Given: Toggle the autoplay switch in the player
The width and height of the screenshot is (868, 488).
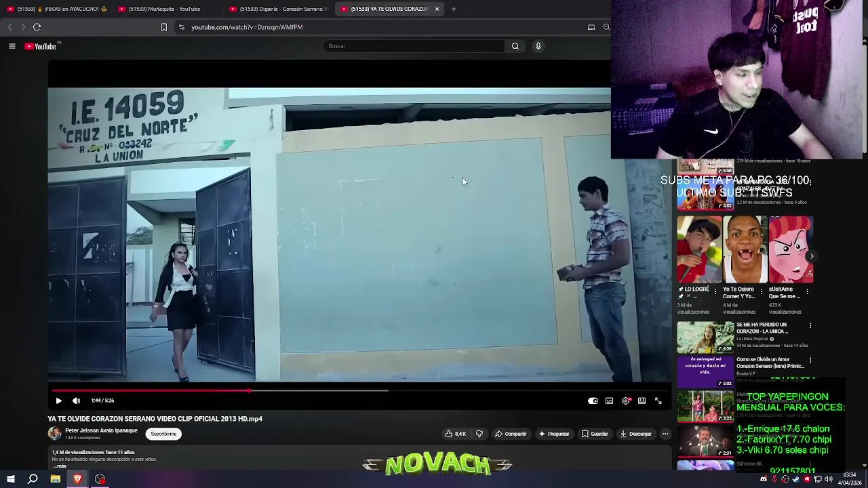Looking at the screenshot, I should pyautogui.click(x=593, y=401).
